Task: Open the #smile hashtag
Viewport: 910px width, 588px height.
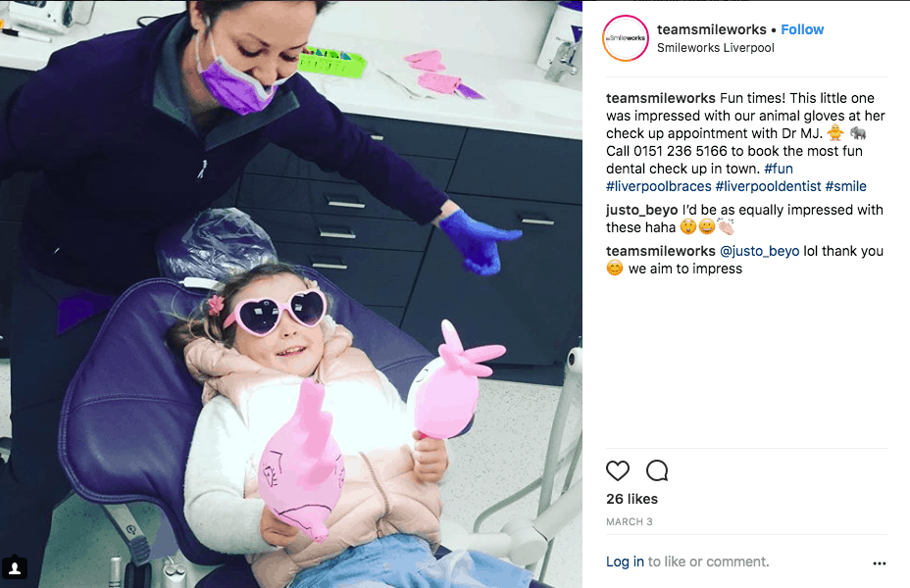Action: (845, 186)
